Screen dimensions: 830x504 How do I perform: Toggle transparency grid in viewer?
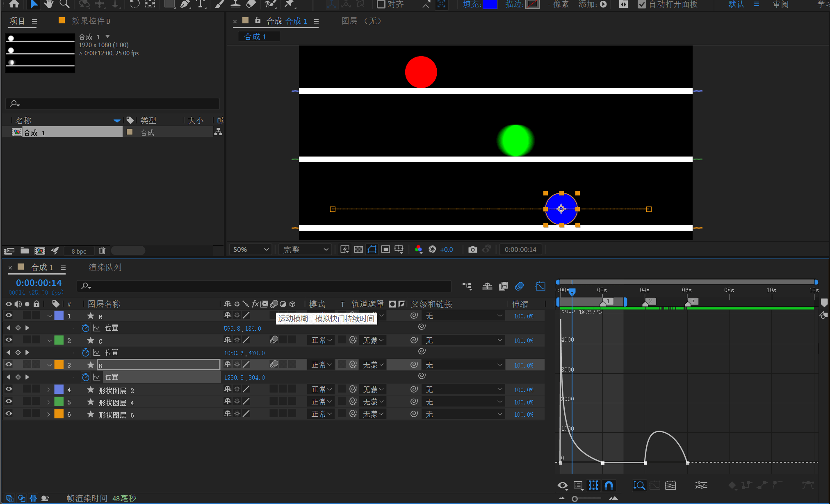[x=358, y=249]
